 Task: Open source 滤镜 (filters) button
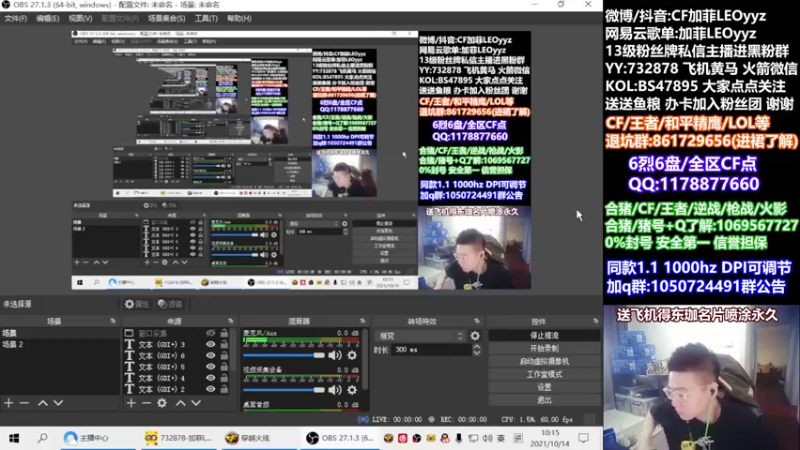pos(170,304)
